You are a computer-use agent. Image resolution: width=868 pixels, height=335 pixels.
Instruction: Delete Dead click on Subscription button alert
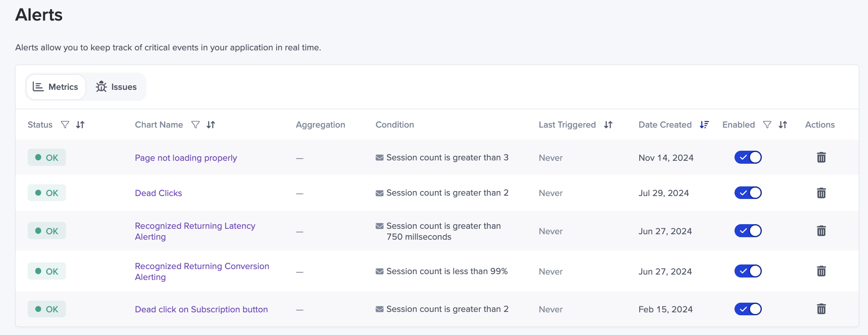click(x=821, y=309)
